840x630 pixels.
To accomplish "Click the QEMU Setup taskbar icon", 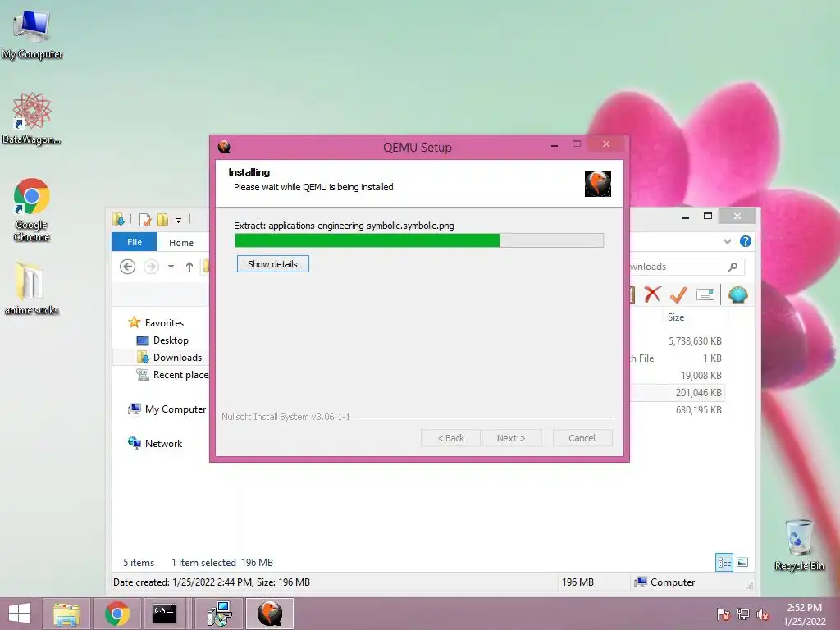I will click(270, 614).
